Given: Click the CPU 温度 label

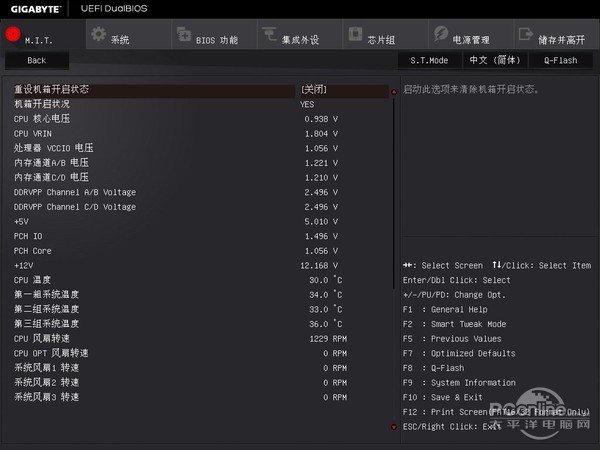Looking at the screenshot, I should coord(32,280).
